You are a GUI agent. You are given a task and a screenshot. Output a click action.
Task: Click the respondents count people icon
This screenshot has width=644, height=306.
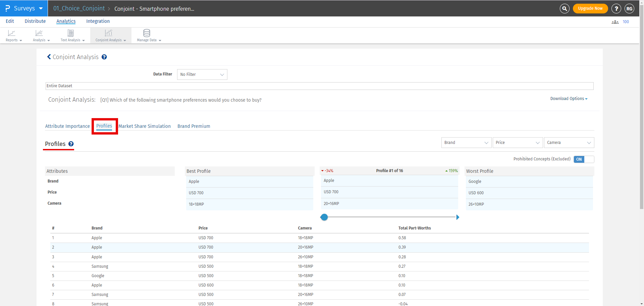[x=615, y=22]
